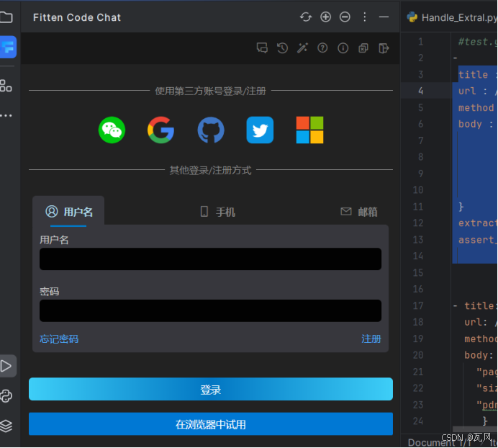Viewport: 498px width, 448px height.
Task: Open the chat history clock icon
Action: click(x=282, y=48)
